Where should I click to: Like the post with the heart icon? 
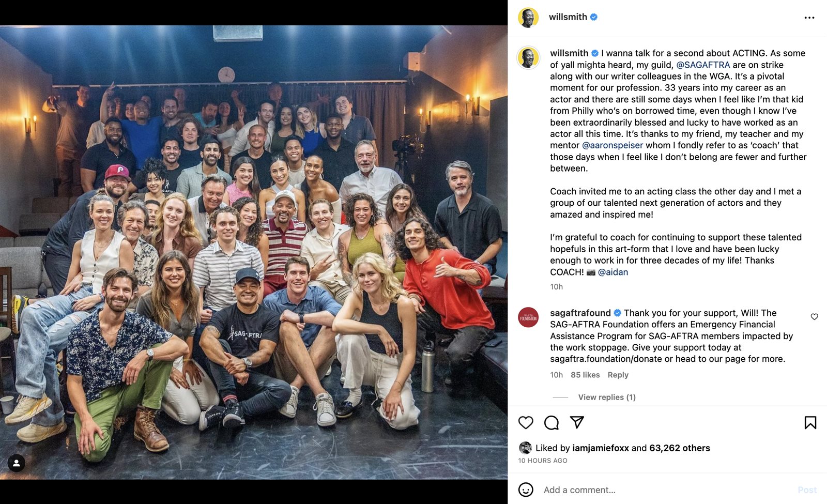pos(526,422)
